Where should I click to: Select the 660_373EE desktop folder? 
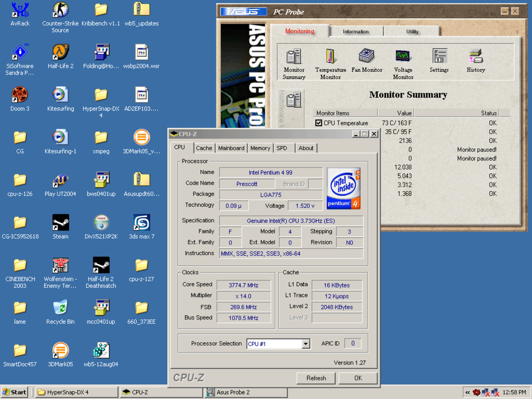[142, 312]
